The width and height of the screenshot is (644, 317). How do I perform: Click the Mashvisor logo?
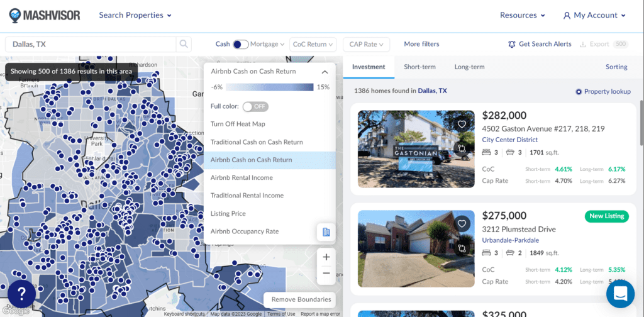coord(45,15)
